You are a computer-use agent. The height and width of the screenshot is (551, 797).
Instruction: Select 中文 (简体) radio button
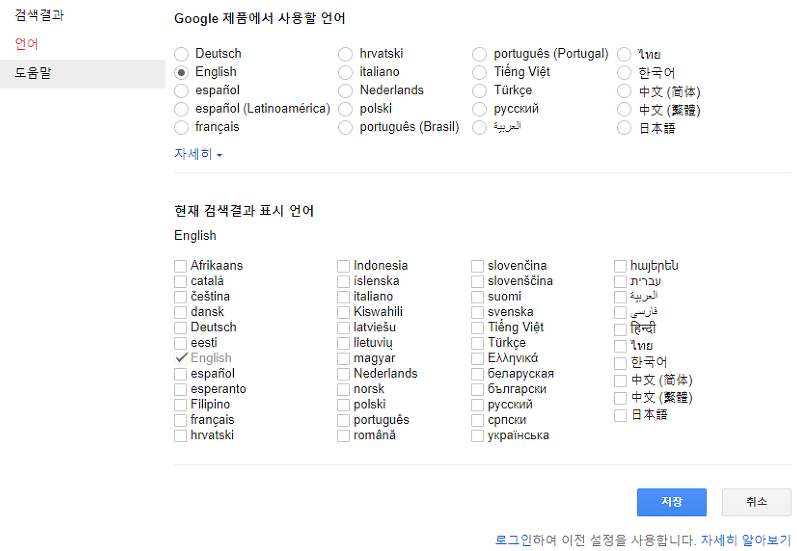point(624,90)
